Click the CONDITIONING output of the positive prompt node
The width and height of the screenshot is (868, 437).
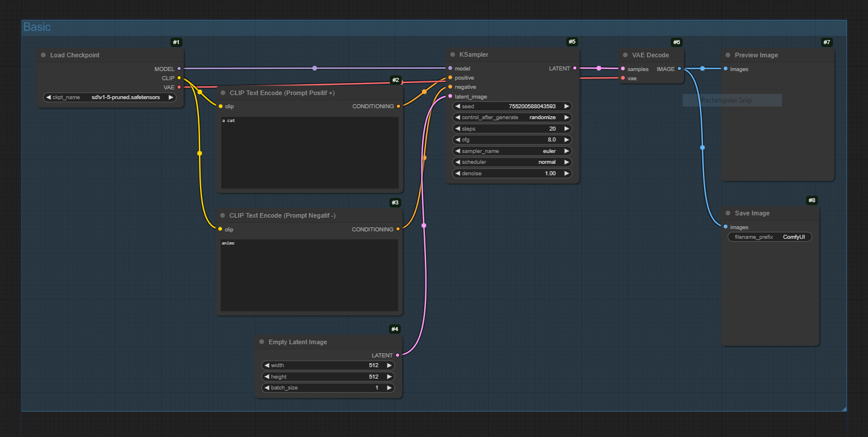click(x=398, y=106)
